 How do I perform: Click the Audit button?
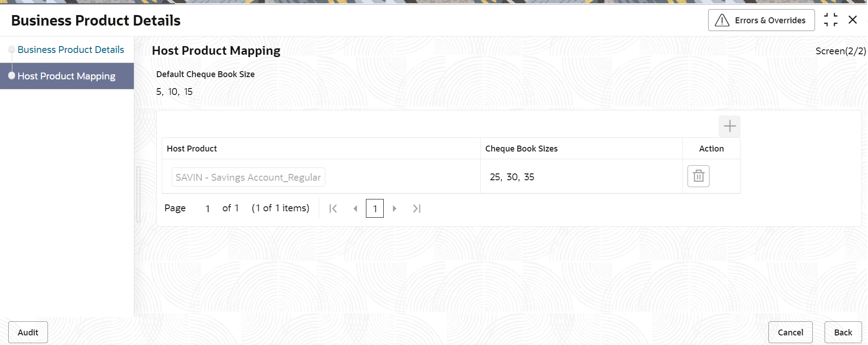(x=28, y=332)
